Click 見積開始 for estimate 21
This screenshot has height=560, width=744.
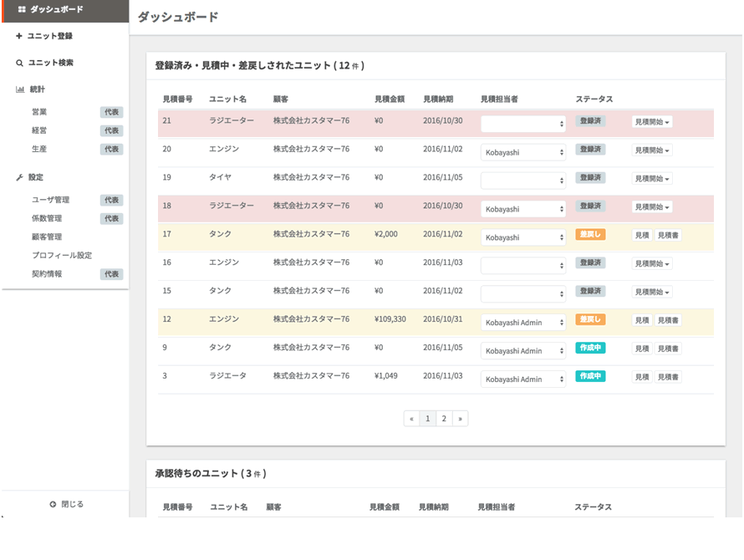[652, 122]
